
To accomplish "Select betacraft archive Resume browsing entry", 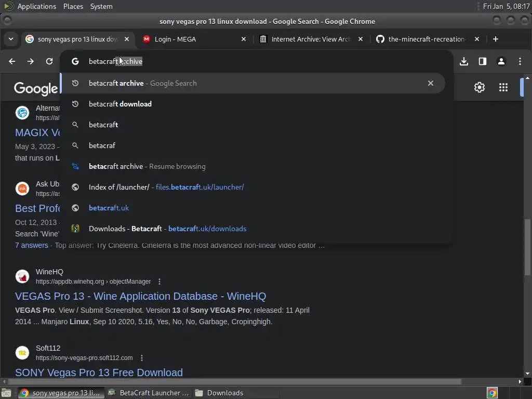I will pyautogui.click(x=253, y=167).
